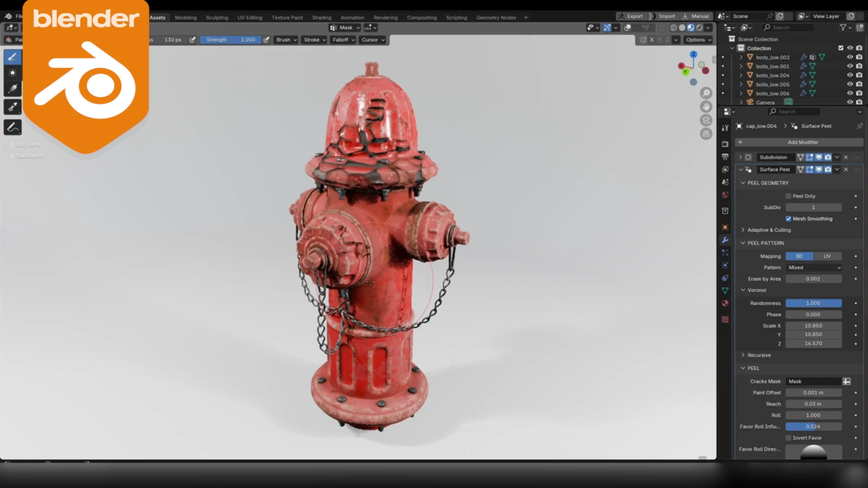868x488 pixels.
Task: Open the Pattern dropdown set to Mixed
Action: coord(814,267)
